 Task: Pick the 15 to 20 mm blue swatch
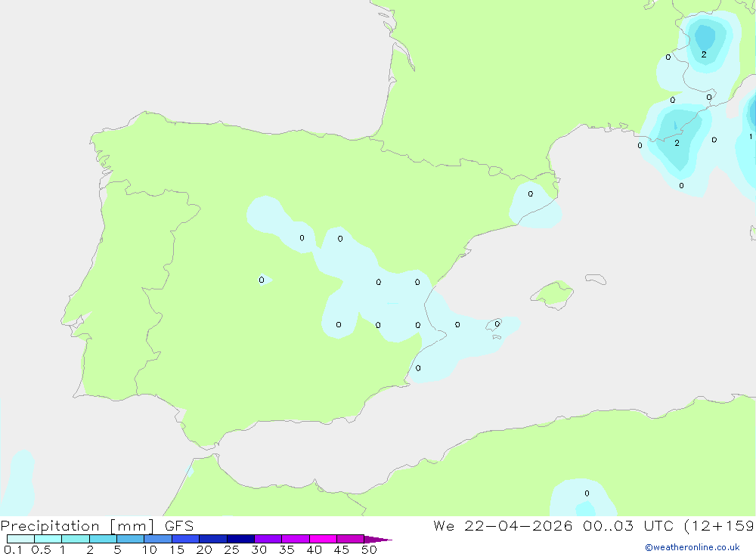click(x=186, y=539)
